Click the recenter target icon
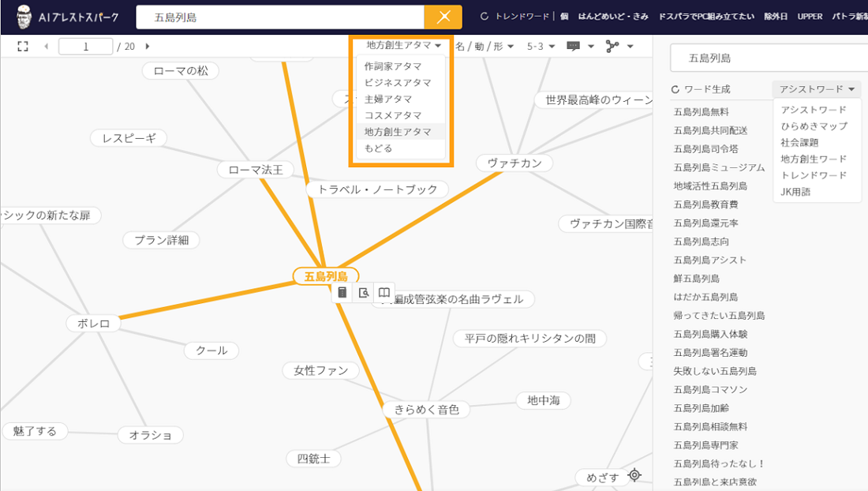Viewport: 868px width, 491px height. (x=634, y=475)
